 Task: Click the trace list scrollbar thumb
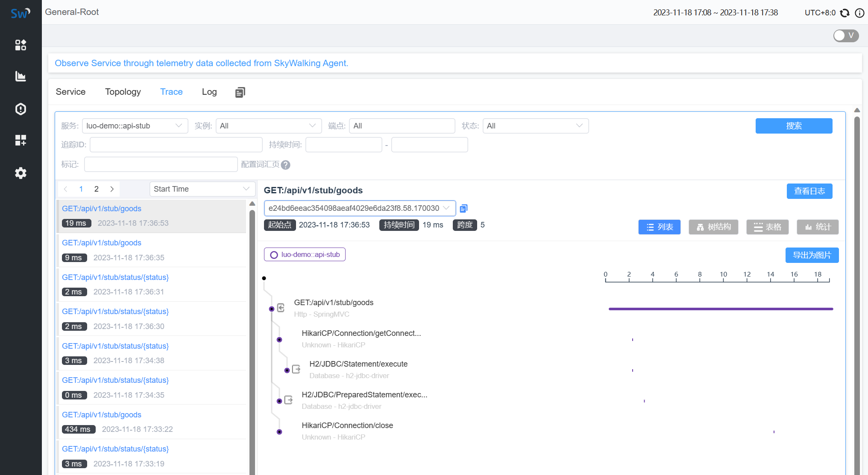click(x=252, y=341)
